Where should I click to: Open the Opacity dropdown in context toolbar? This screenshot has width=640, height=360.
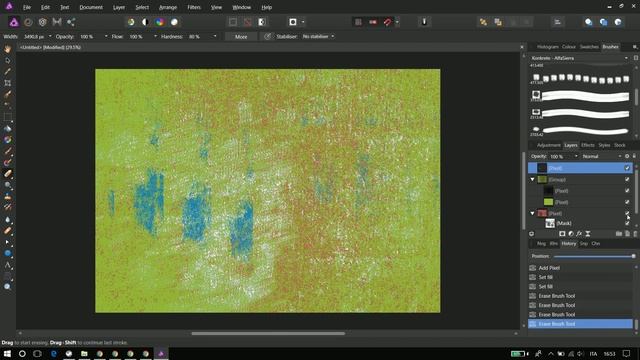(x=106, y=36)
